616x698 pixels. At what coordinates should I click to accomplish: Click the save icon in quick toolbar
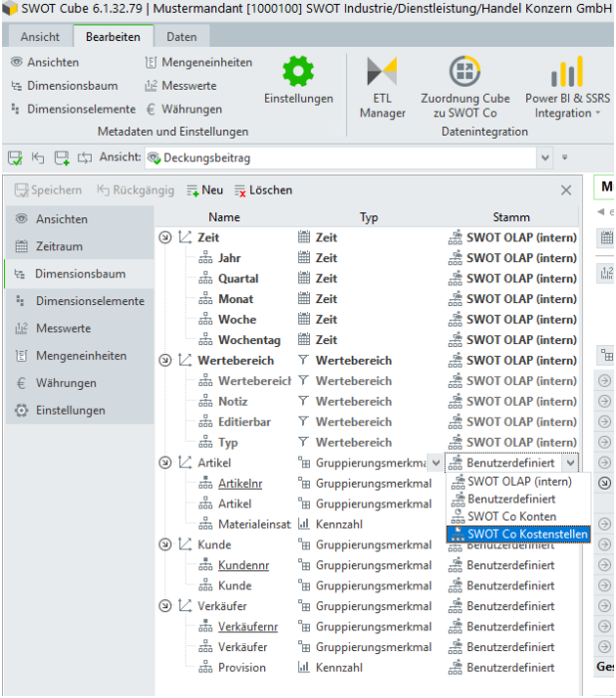(x=15, y=158)
